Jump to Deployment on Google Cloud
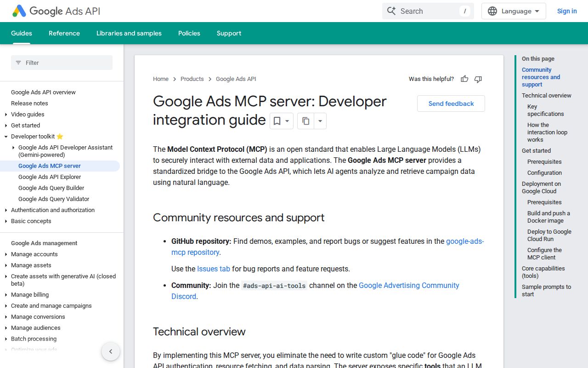 click(541, 188)
